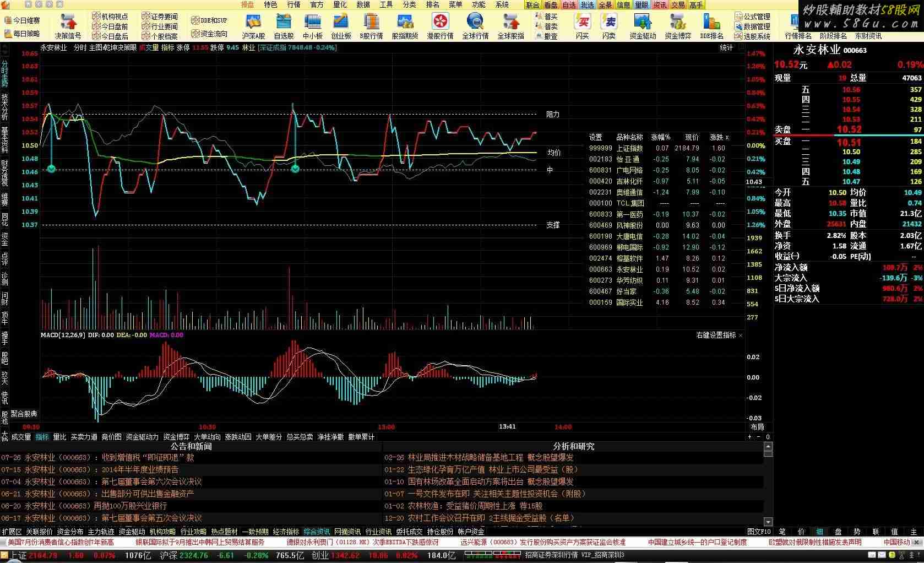Open the 全球行情 global quotes icon
This screenshot has height=563, width=924.
tap(475, 26)
